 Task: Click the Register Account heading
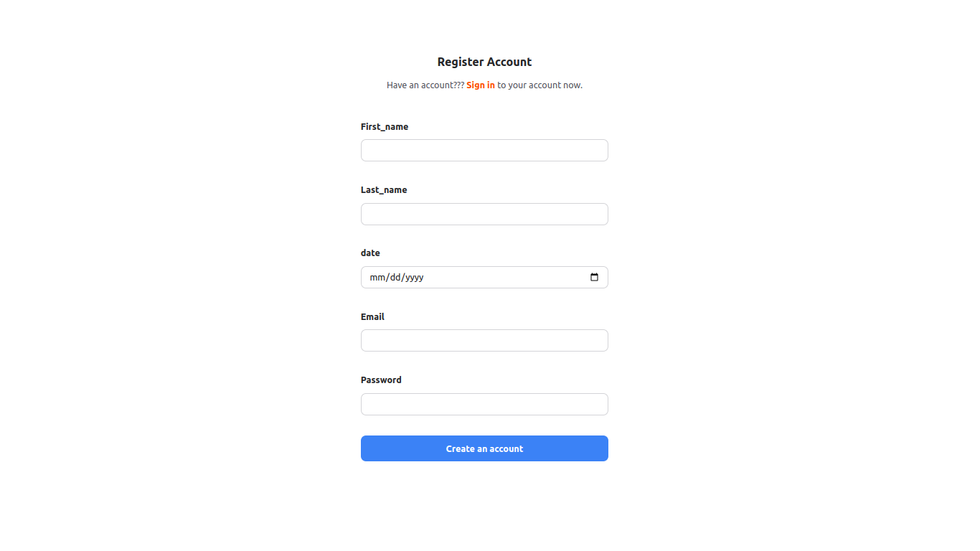point(484,62)
